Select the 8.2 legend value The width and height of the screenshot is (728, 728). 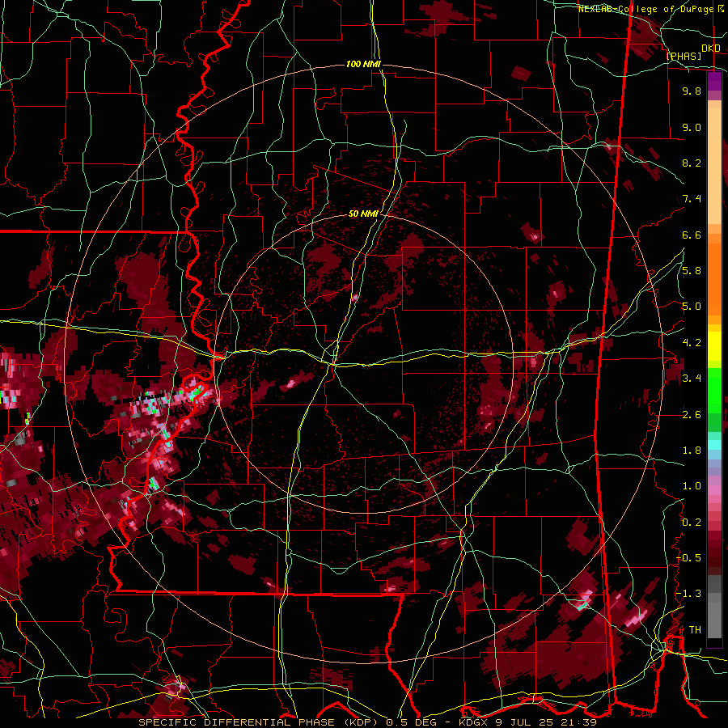692,163
